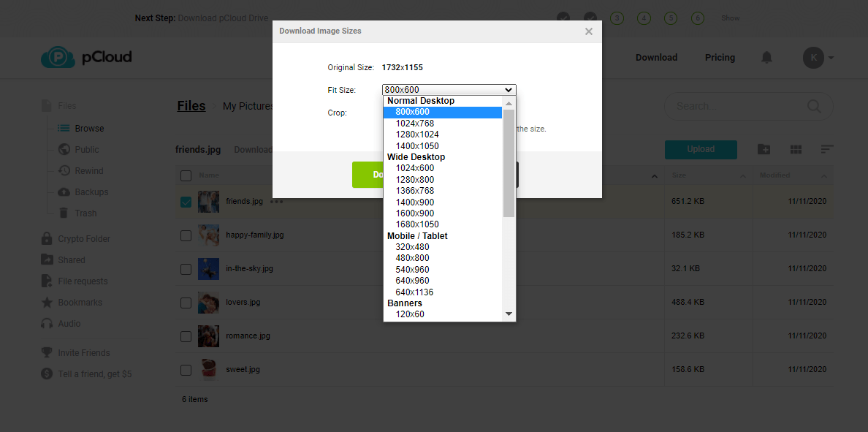Pick 320x480 mobile size
Image resolution: width=868 pixels, height=432 pixels.
[443, 247]
